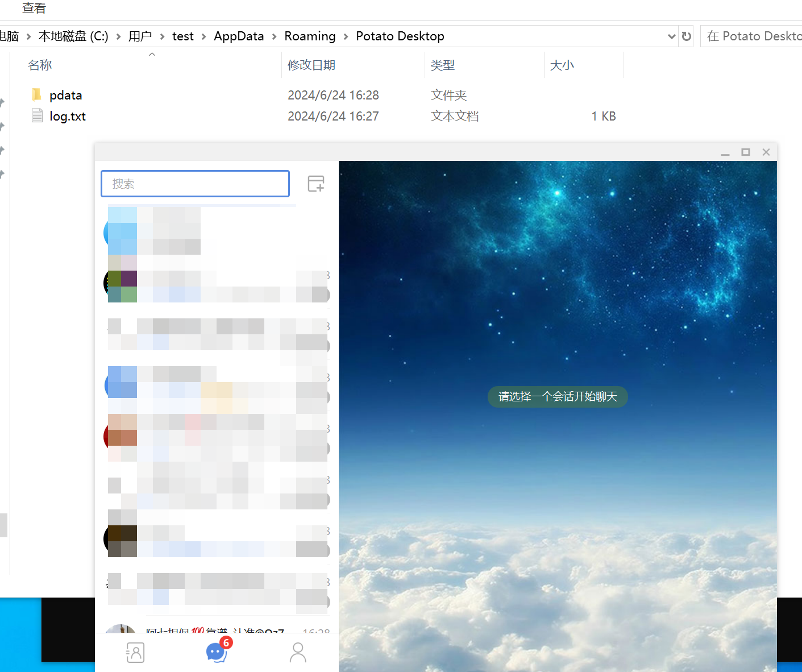Select the log.txt file icon
Image resolution: width=802 pixels, height=672 pixels.
38,116
